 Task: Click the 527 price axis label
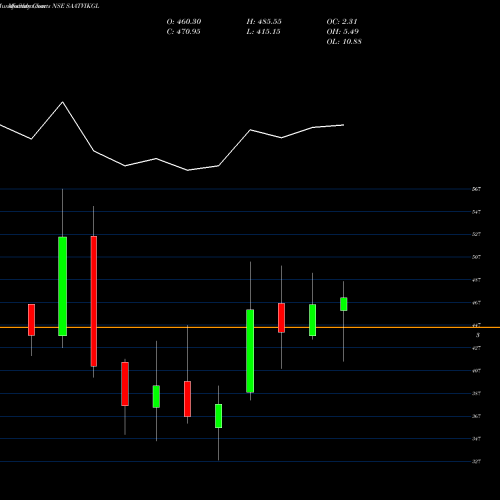476,234
